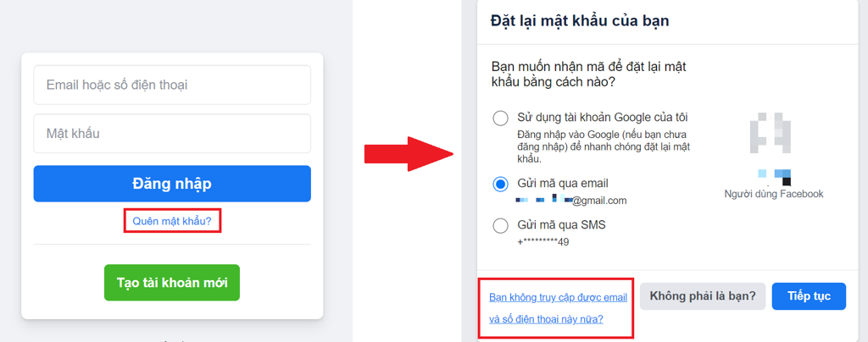Click the green Tạo tài khoản mới button
The width and height of the screenshot is (868, 342).
(172, 282)
